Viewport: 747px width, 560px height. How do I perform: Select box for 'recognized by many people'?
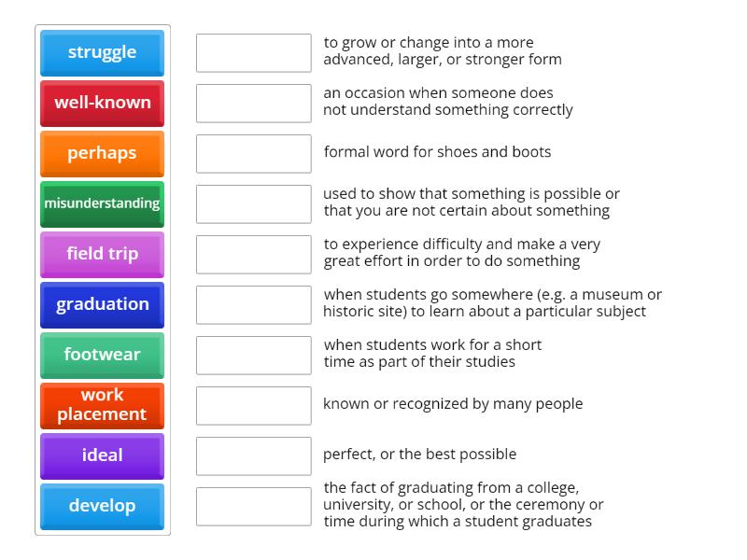[x=253, y=406]
